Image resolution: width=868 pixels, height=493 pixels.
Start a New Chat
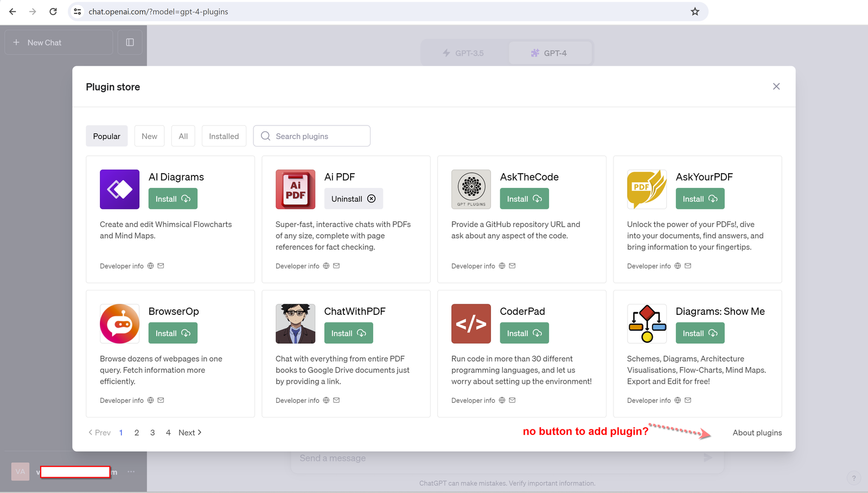point(59,42)
